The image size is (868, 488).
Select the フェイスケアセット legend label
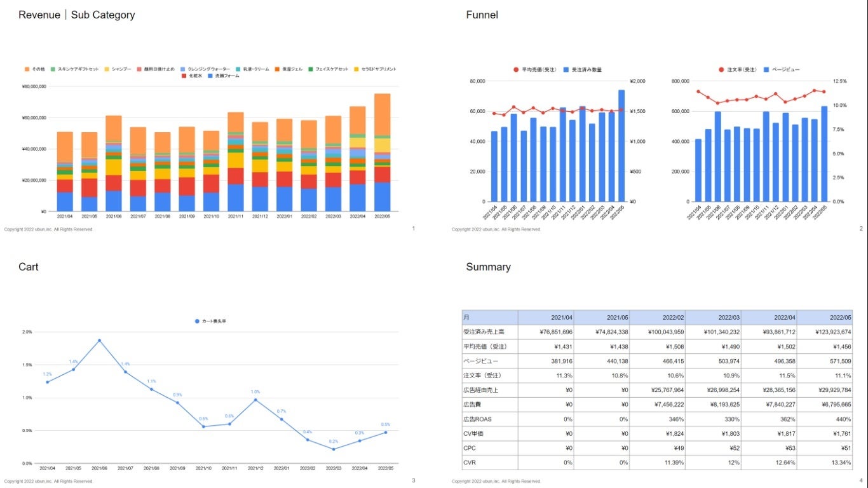[x=332, y=69]
